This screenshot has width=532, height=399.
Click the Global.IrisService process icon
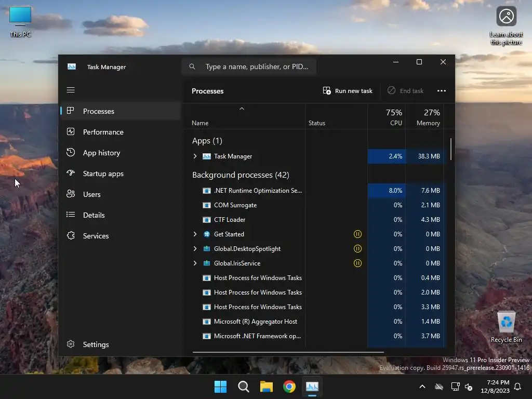click(x=207, y=263)
